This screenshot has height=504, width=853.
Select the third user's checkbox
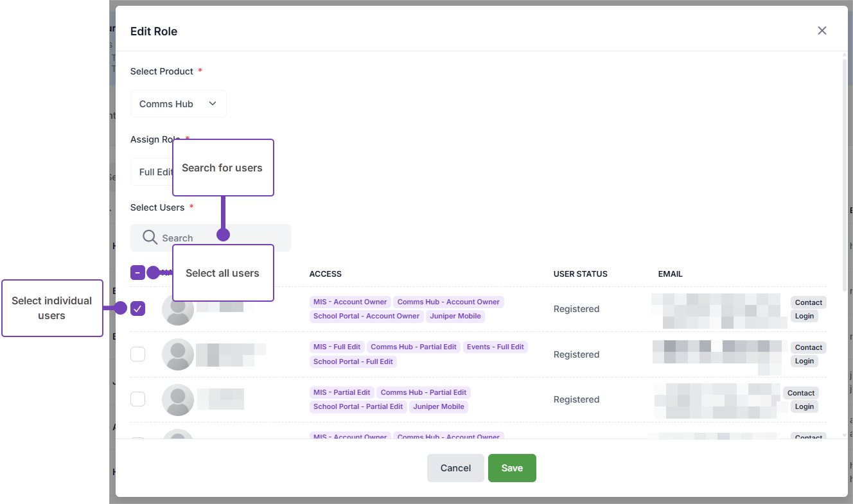(137, 399)
